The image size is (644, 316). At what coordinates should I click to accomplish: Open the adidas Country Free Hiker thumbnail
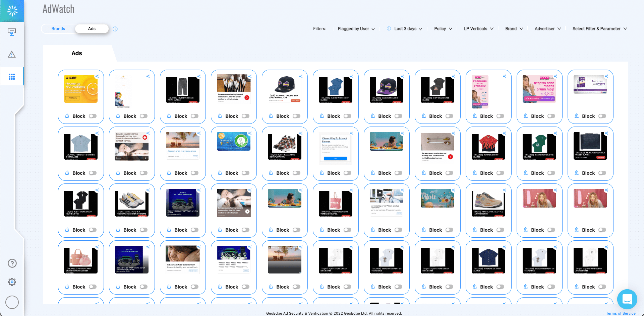[132, 204]
